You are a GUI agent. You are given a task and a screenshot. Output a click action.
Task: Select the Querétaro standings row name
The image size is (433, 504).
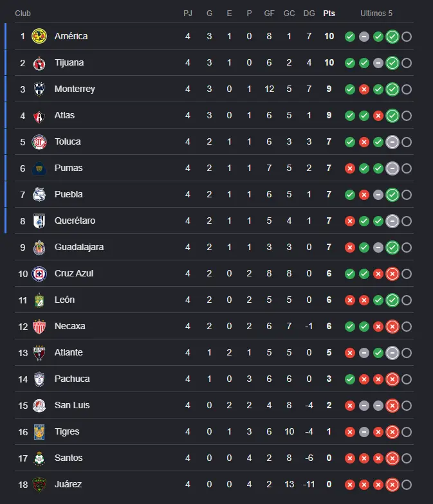pyautogui.click(x=75, y=221)
